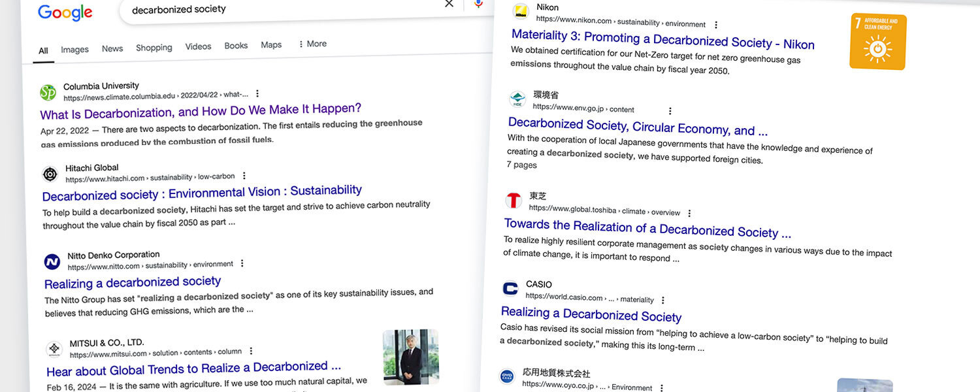
Task: Click the Mitsui result portrait thumbnail
Action: pyautogui.click(x=411, y=357)
